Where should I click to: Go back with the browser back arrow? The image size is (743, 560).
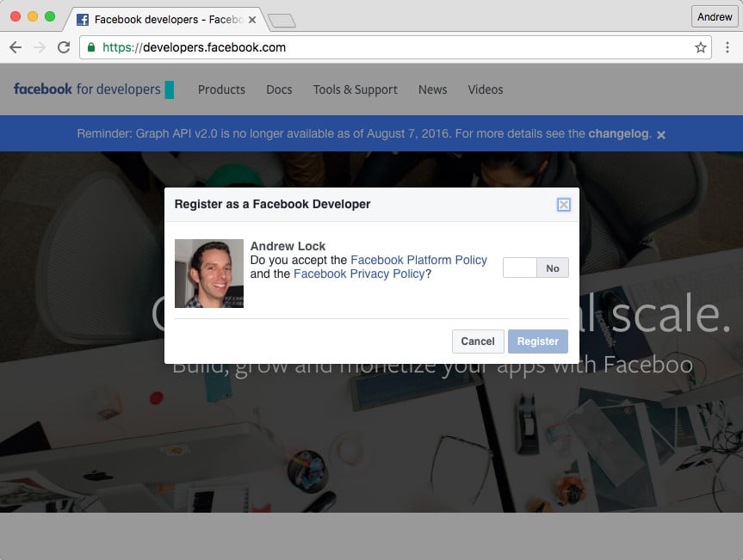click(15, 47)
